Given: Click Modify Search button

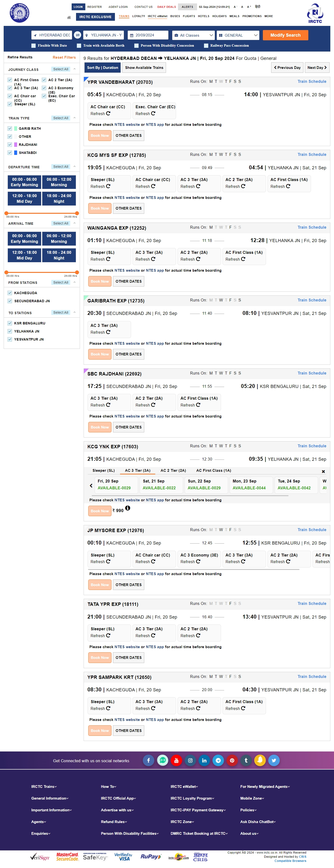Looking at the screenshot, I should [285, 35].
